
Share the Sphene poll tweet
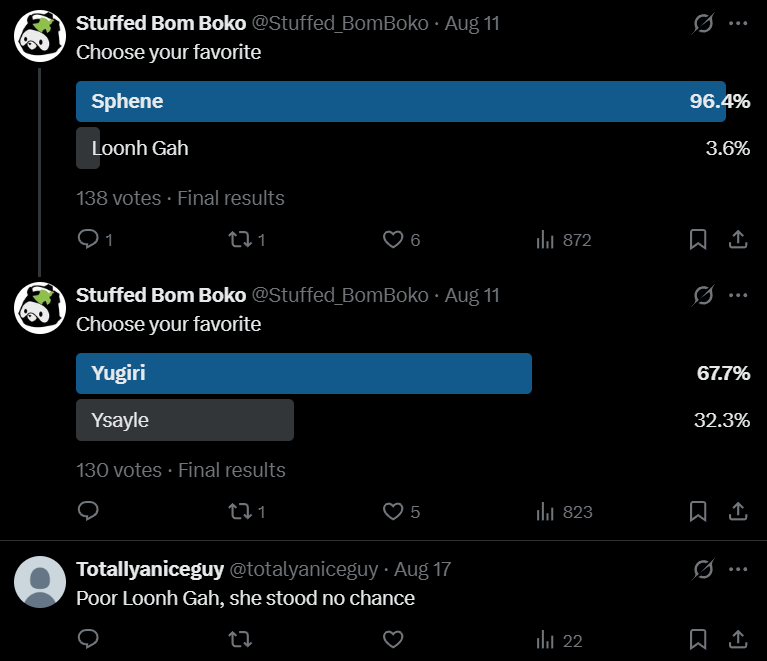738,240
